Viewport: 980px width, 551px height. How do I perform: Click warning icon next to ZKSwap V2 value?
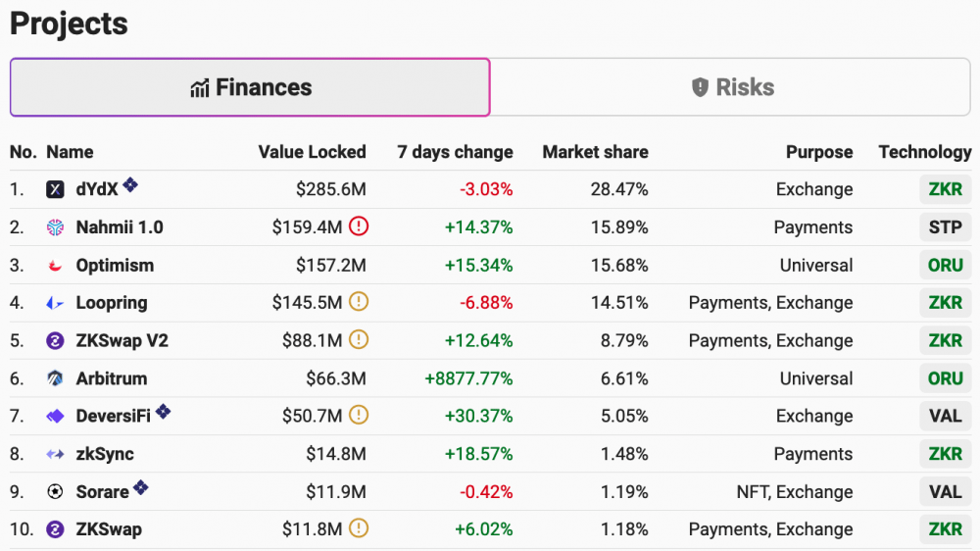click(358, 339)
